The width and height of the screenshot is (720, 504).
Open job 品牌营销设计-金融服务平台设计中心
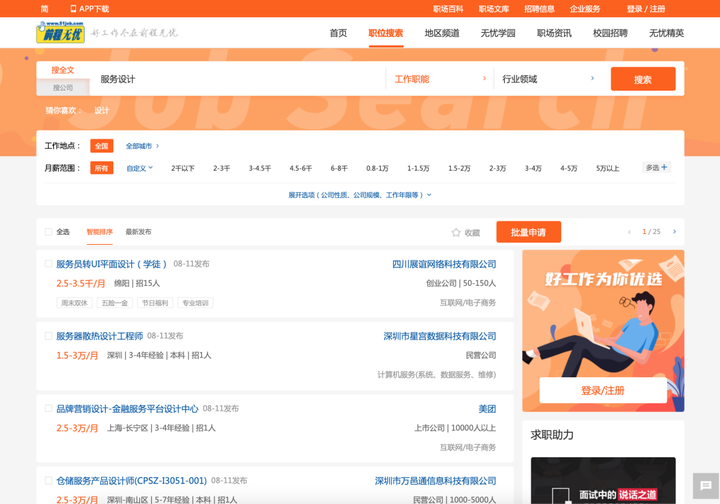tap(127, 409)
